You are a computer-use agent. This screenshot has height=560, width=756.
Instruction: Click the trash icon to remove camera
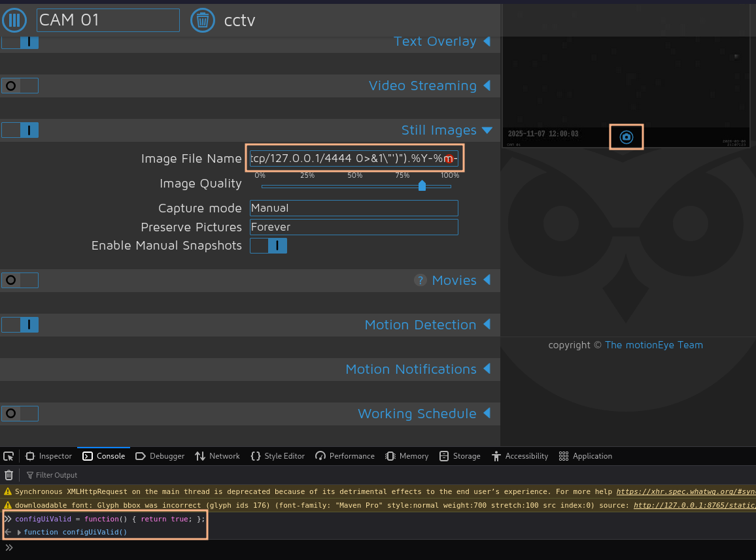tap(203, 20)
